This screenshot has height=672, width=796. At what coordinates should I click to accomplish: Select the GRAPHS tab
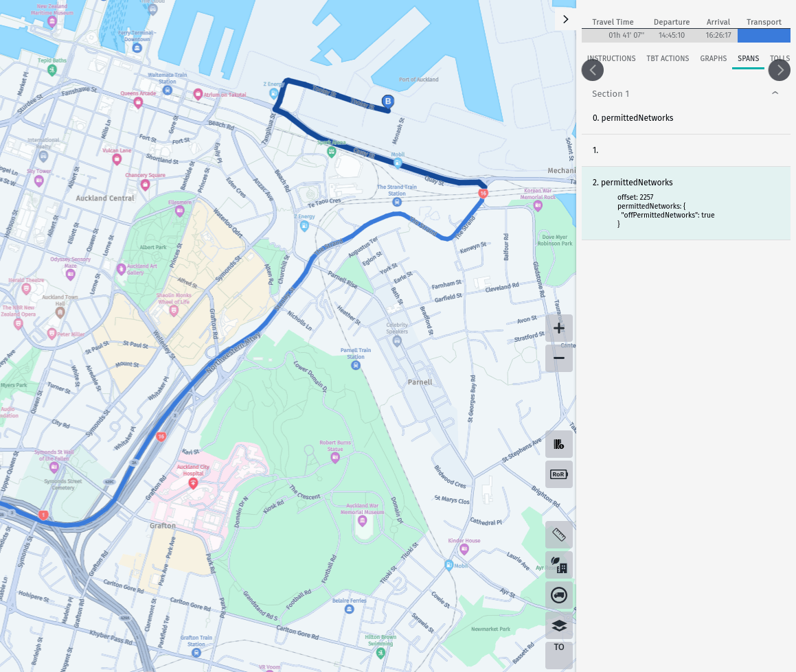pyautogui.click(x=713, y=58)
